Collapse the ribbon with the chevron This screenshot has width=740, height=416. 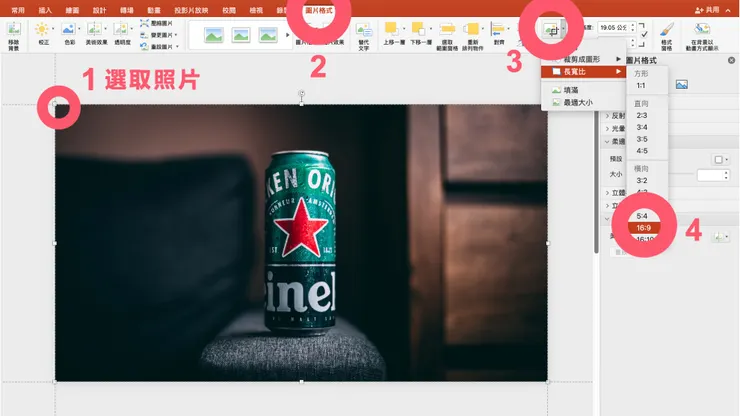[x=729, y=10]
